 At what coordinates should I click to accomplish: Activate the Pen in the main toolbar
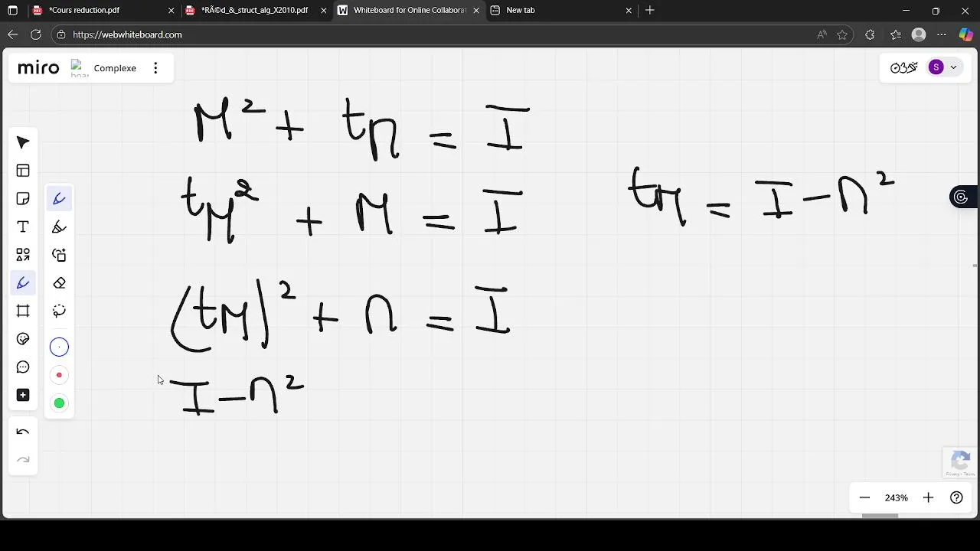pos(23,283)
